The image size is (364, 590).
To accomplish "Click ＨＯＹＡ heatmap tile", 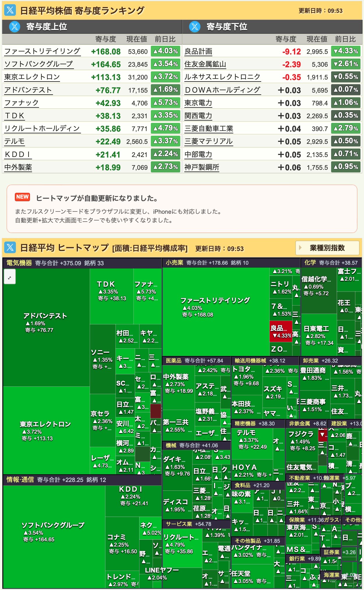I will click(252, 470).
